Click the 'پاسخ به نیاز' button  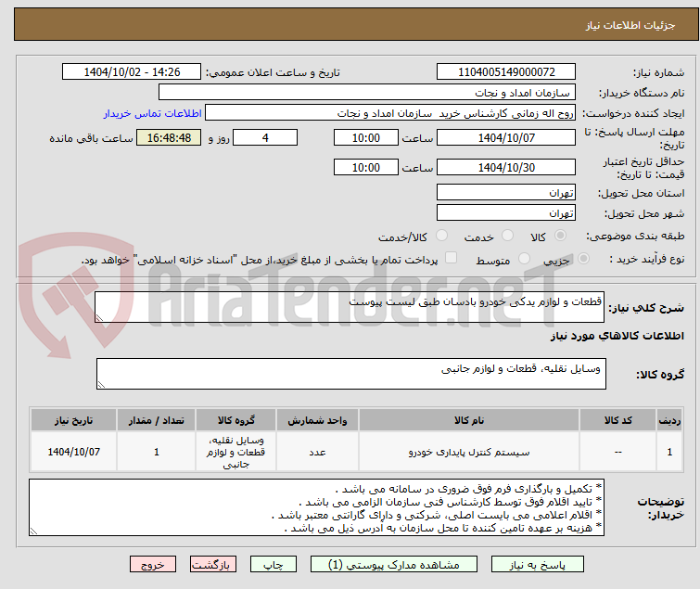537,565
